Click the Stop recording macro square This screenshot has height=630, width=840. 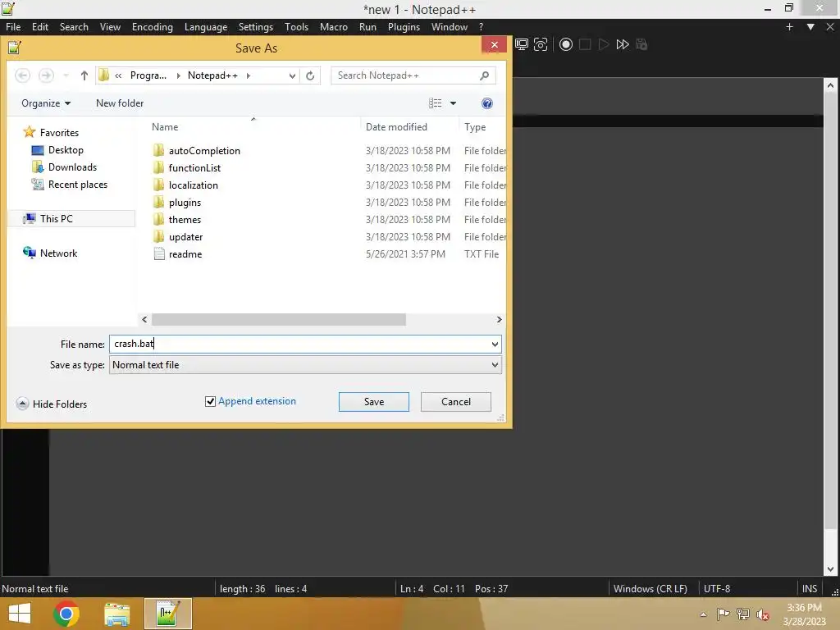click(585, 44)
